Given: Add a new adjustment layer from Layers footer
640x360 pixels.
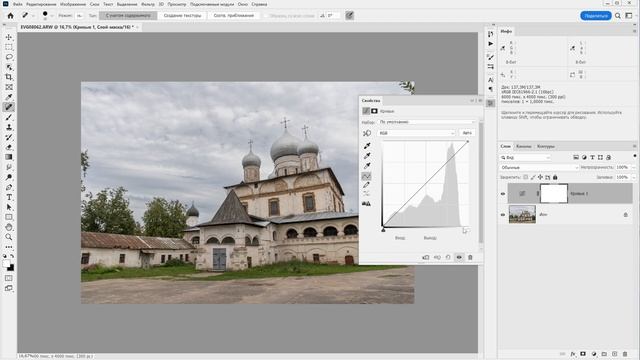Looking at the screenshot, I should click(594, 354).
